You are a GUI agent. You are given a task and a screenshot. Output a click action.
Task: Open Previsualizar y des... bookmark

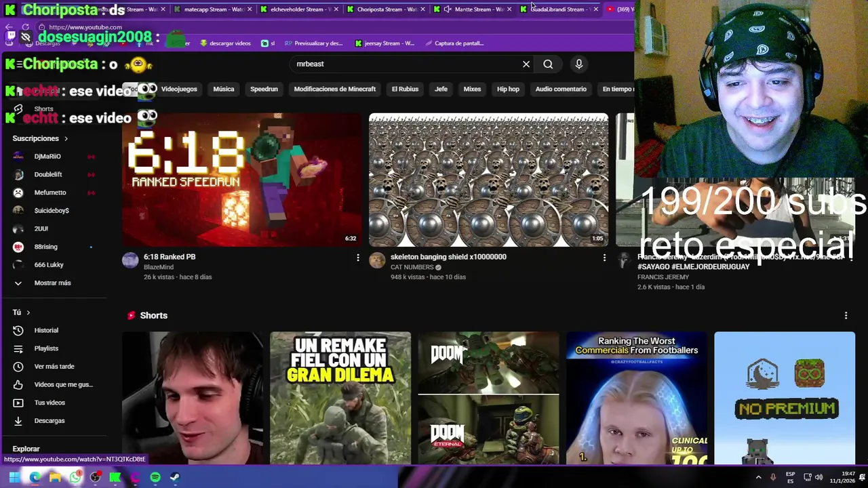313,43
